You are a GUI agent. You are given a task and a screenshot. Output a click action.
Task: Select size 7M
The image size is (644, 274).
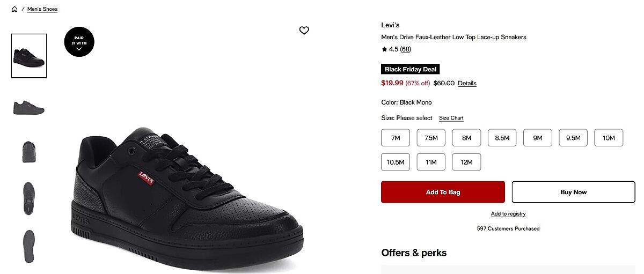pyautogui.click(x=396, y=138)
